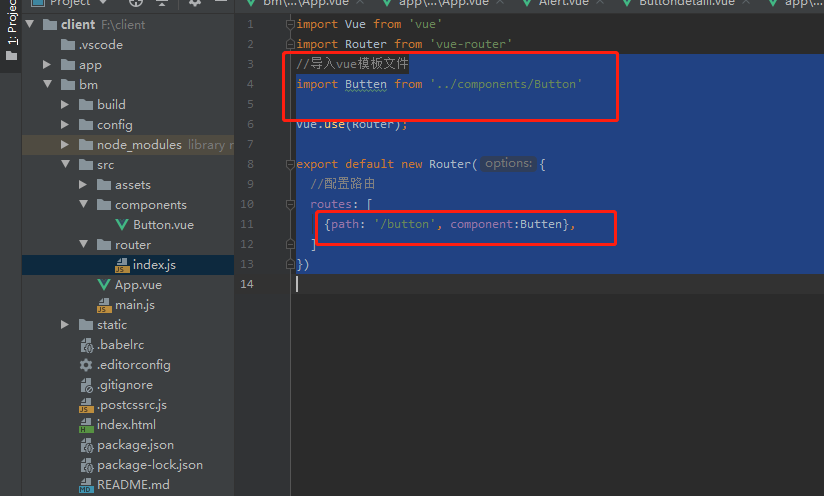Switch to the Buttondetaill.vue editor tab
824x496 pixels.
686,3
